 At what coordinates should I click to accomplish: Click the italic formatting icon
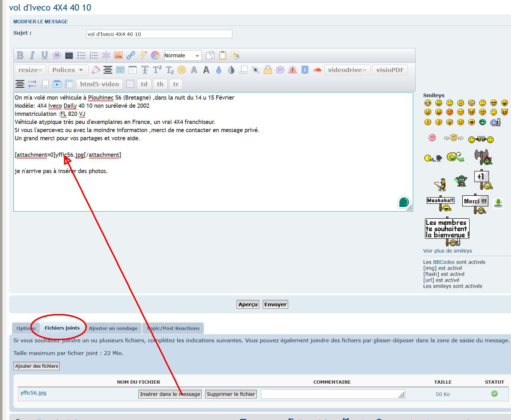click(32, 55)
